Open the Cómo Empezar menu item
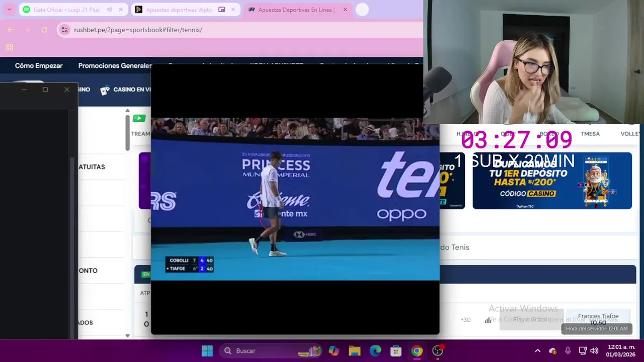644x362 pixels. pyautogui.click(x=39, y=66)
